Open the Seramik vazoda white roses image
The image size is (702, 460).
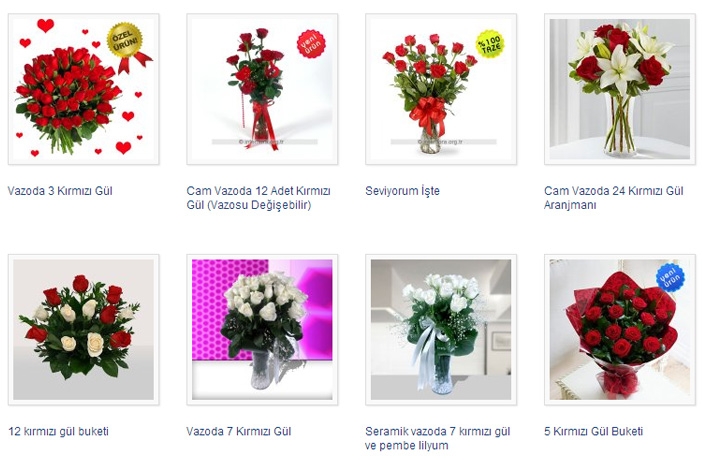click(441, 330)
